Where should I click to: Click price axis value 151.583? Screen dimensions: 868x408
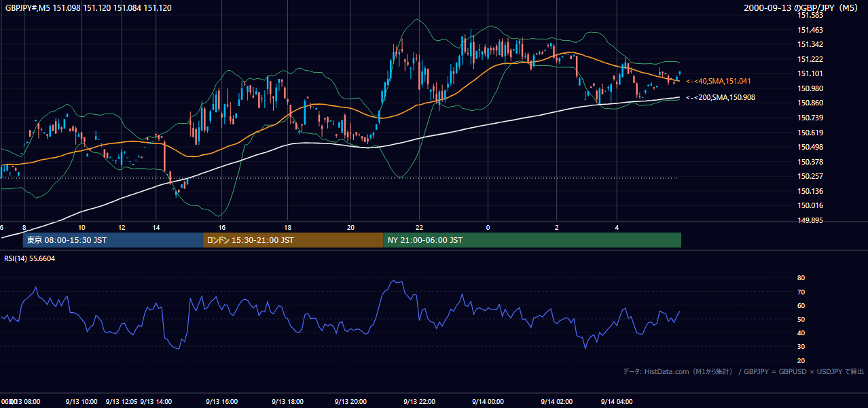pyautogui.click(x=810, y=15)
